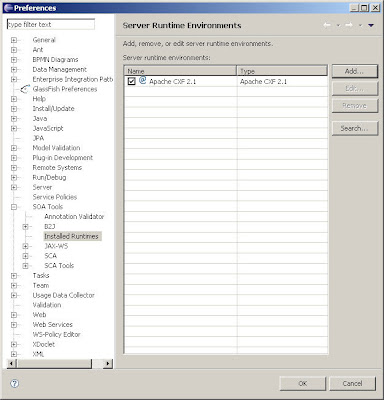This screenshot has height=400, width=384.
Task: Select Service Policies tree item
Action: [x=55, y=197]
